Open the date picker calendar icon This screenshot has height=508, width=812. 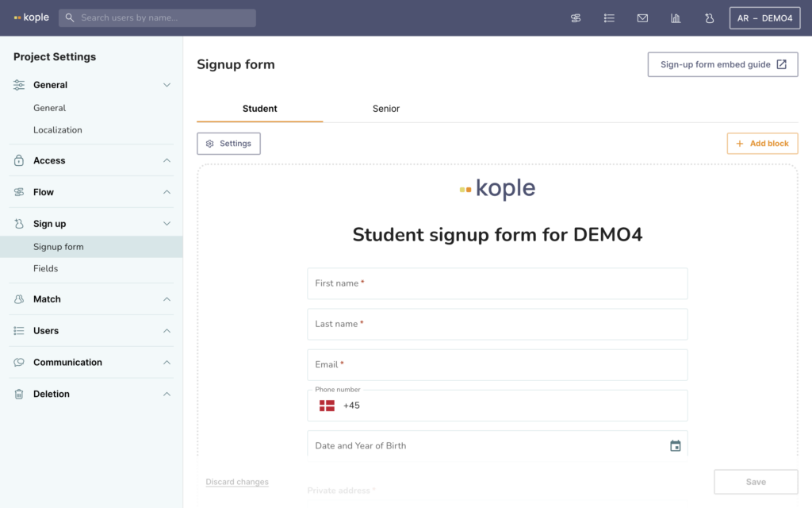676,446
